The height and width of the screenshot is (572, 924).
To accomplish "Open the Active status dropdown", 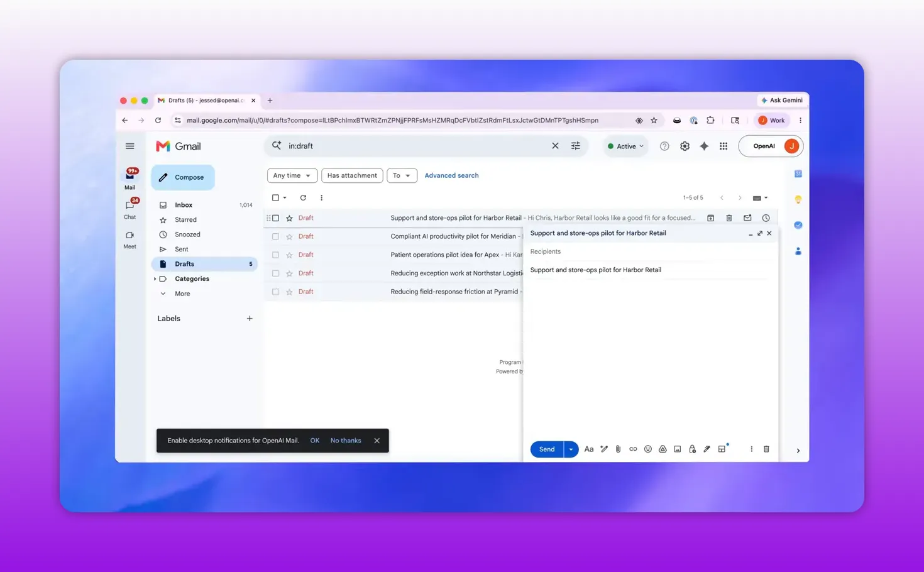I will pos(625,146).
